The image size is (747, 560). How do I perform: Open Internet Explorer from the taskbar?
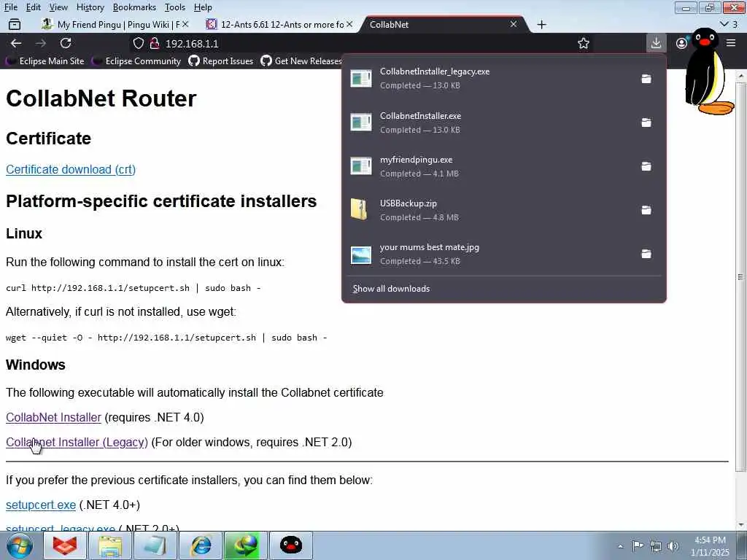pyautogui.click(x=201, y=545)
